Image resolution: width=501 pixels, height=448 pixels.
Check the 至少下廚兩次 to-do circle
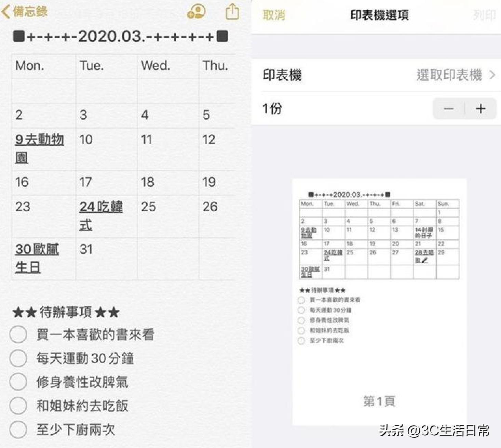(x=19, y=429)
